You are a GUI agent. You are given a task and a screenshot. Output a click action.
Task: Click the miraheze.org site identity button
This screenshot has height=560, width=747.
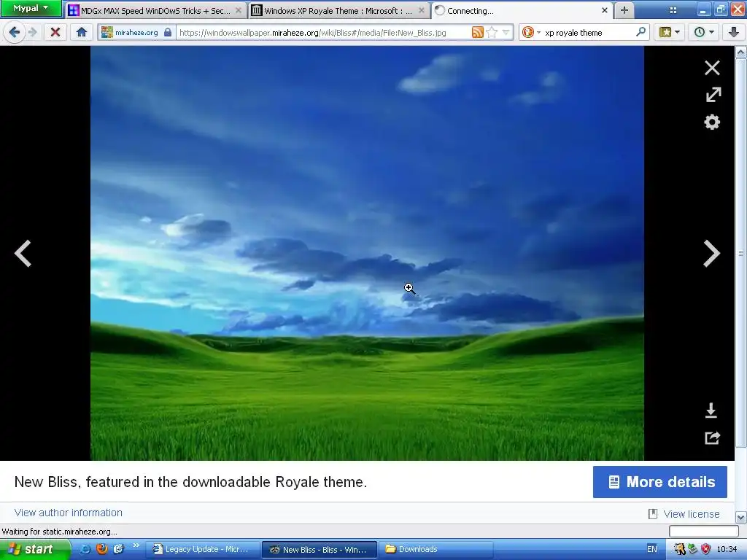click(136, 32)
